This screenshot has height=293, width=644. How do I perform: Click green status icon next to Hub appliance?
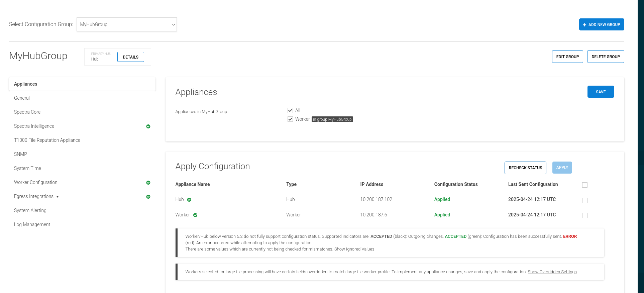click(x=189, y=200)
